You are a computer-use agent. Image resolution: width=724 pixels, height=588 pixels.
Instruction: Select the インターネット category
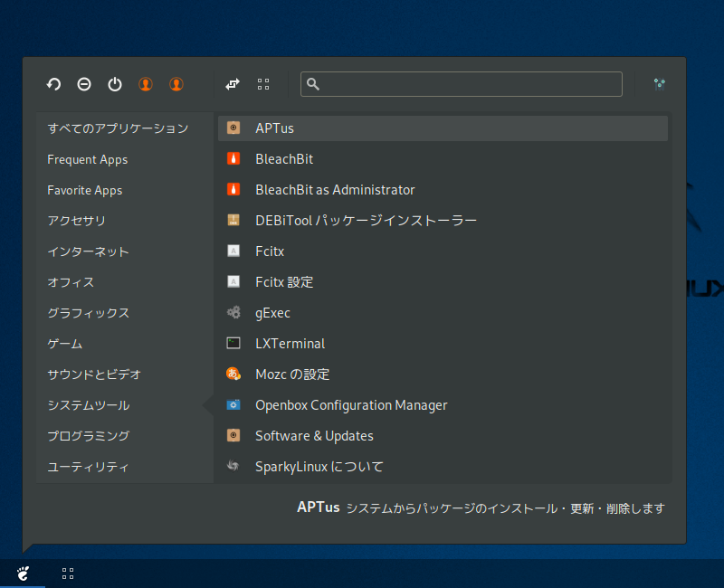click(88, 251)
